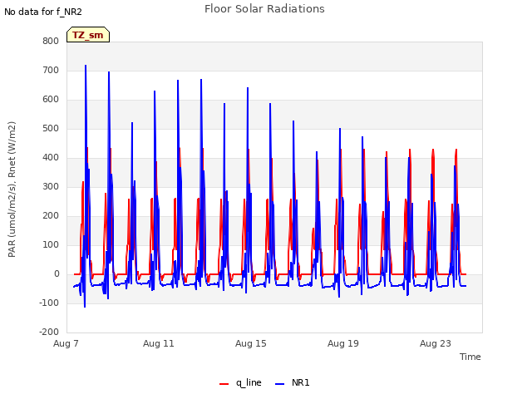The image size is (532, 399).
Task: Click the PAR/Rnet y-axis title
Action: [12, 190]
